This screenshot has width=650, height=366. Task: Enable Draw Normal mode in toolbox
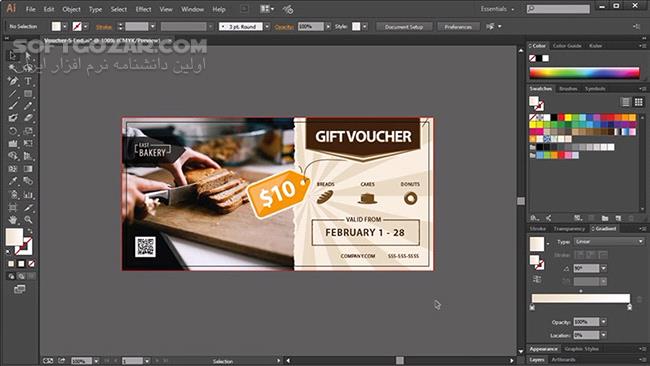point(11,276)
